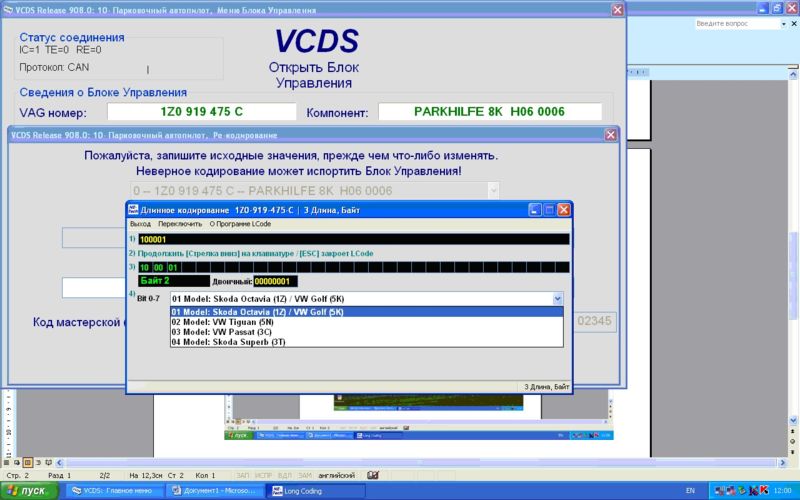Click the Протокол: CAN status text
Screen dimensions: 800x500
pyautogui.click(x=54, y=67)
